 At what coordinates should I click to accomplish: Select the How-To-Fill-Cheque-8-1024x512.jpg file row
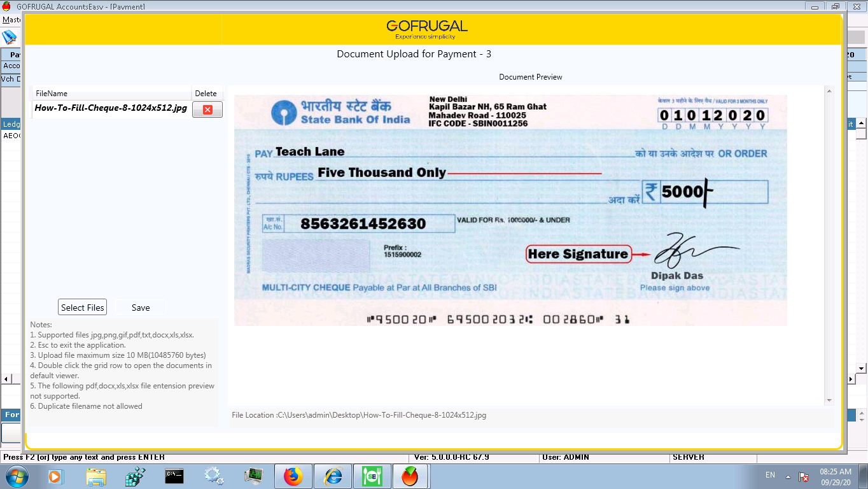pyautogui.click(x=111, y=109)
